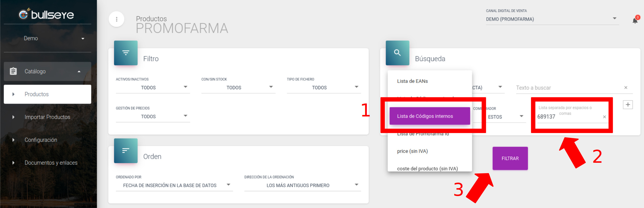Screen dimensions: 644x208
Task: Clear the Texto a buscar field
Action: pyautogui.click(x=626, y=88)
